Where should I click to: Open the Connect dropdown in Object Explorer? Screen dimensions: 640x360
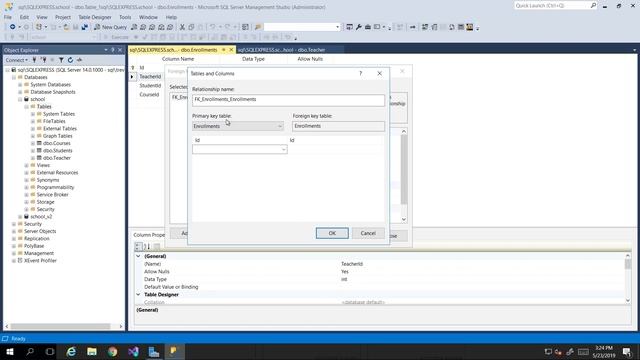[x=17, y=60]
